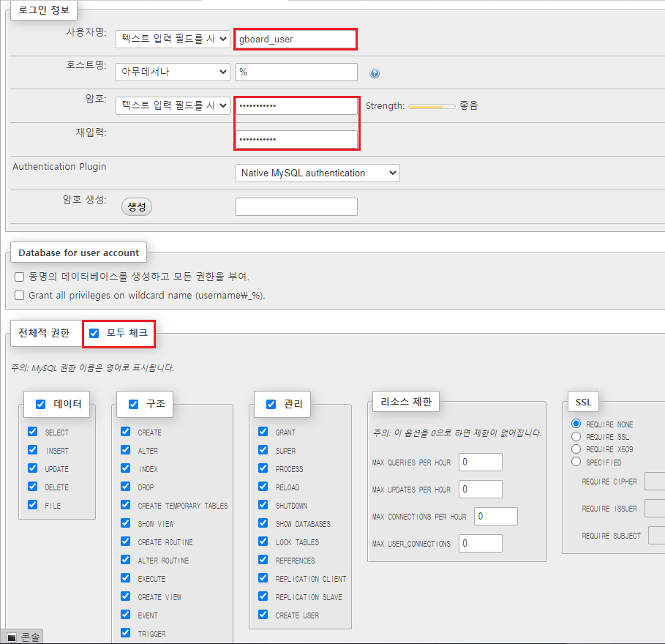Viewport: 665px width, 644px height.
Task: Toggle the 구조 group checkbox
Action: click(134, 404)
